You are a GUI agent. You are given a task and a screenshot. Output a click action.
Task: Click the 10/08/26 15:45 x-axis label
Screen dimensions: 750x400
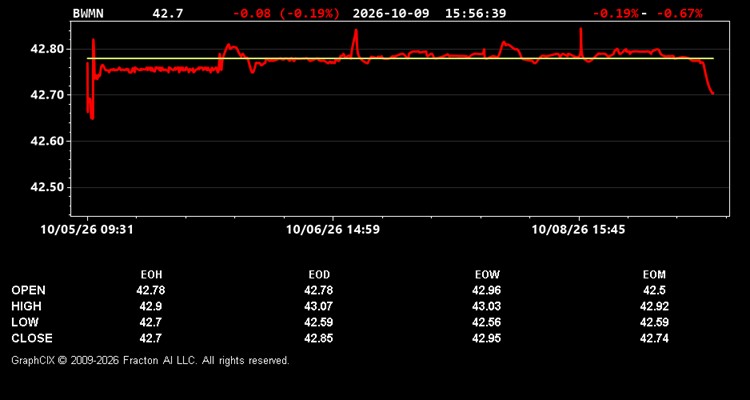(578, 230)
